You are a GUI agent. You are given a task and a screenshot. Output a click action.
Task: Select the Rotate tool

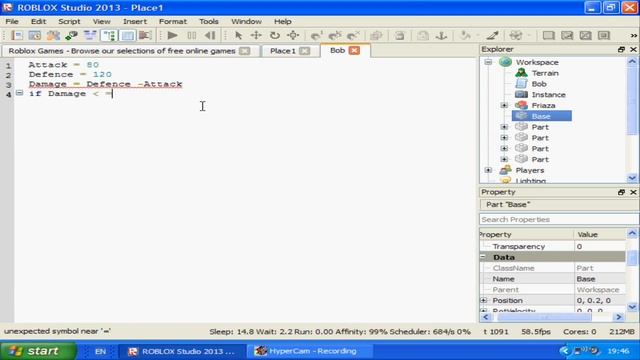(275, 36)
